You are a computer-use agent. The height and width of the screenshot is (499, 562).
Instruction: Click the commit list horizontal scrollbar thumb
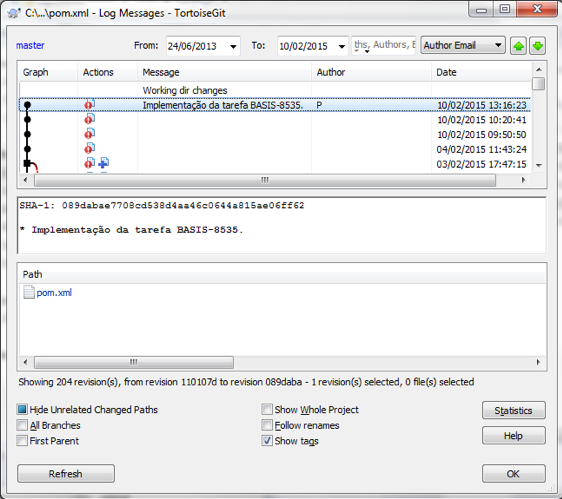point(265,180)
